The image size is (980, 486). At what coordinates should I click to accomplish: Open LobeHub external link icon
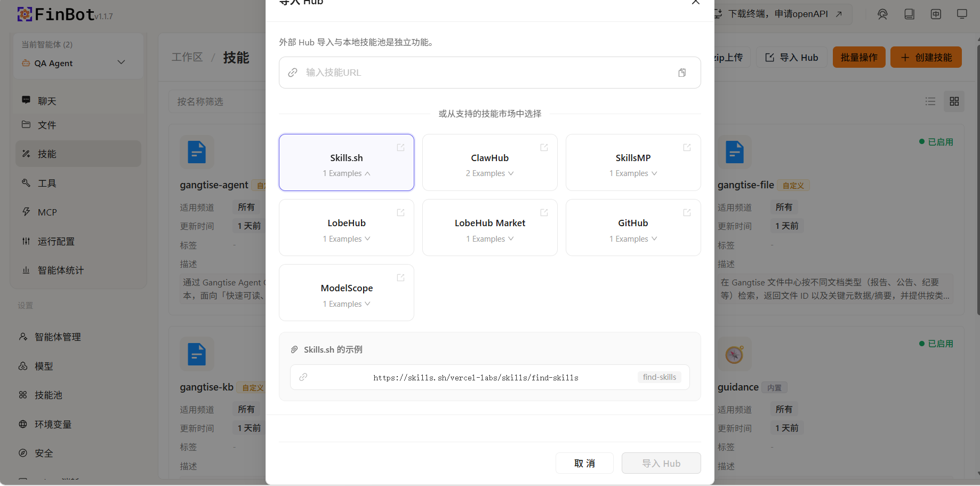(400, 212)
